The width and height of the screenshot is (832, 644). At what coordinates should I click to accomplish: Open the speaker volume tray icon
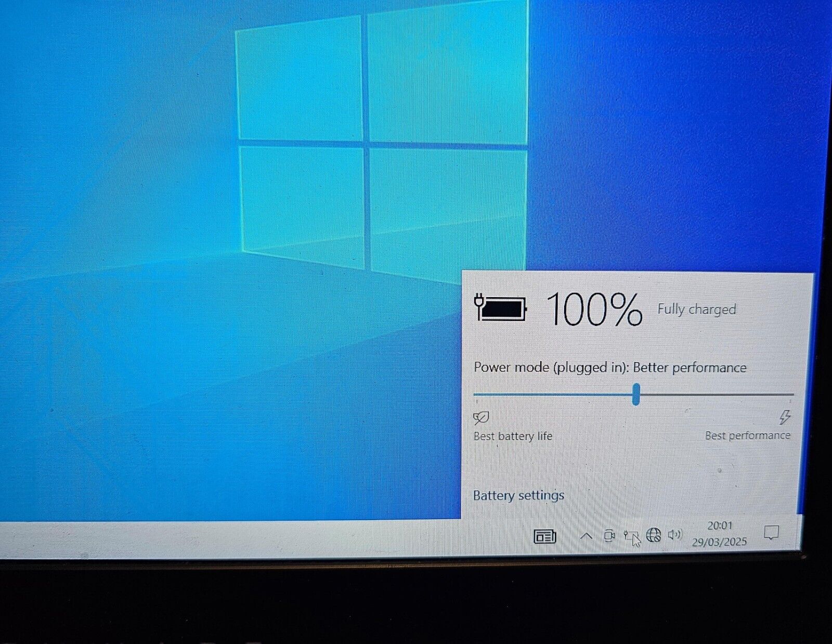[x=675, y=534]
